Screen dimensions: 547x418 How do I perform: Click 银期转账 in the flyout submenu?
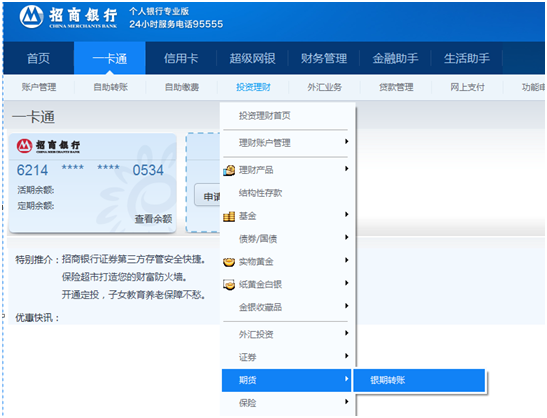click(x=419, y=380)
